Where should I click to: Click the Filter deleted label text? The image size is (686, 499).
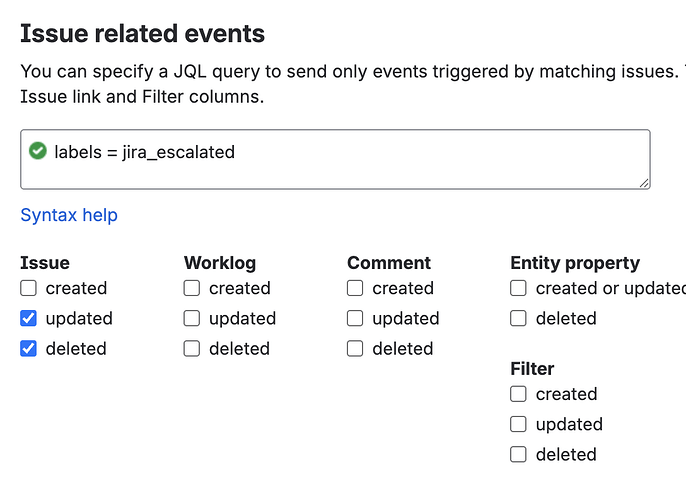point(566,454)
